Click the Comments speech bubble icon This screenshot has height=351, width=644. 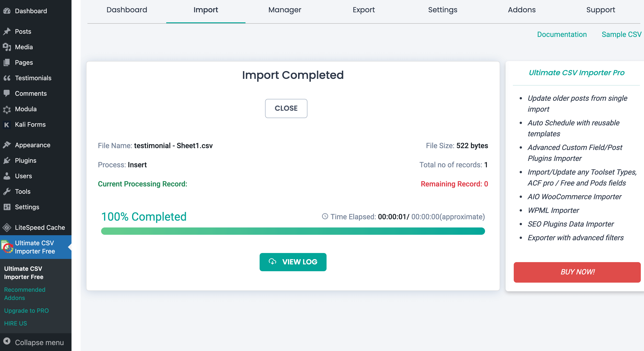7,93
